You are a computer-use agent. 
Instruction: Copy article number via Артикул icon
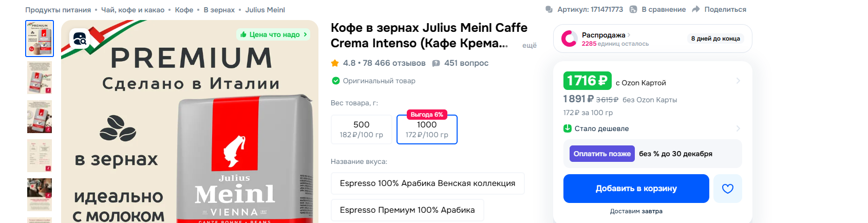pos(549,9)
